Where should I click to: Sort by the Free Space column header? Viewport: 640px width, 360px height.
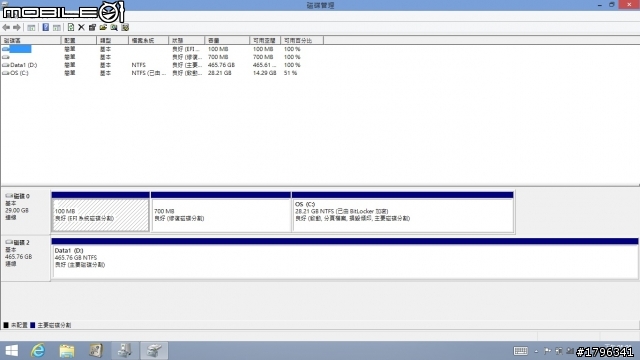(x=265, y=40)
